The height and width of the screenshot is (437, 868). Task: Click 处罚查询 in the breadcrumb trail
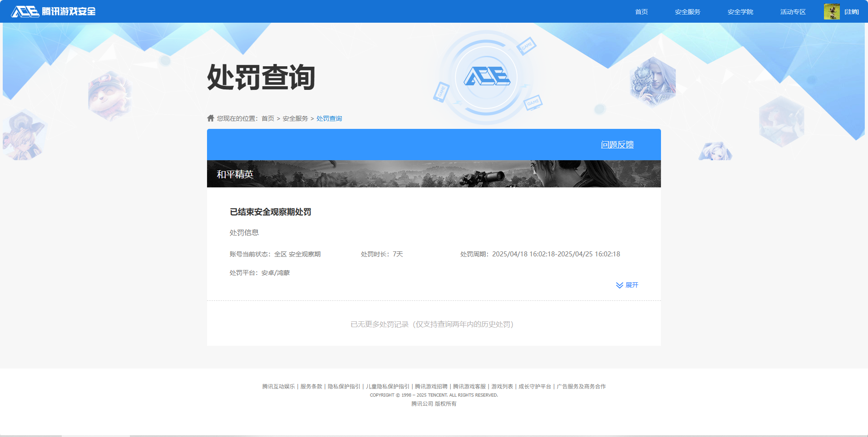point(329,118)
